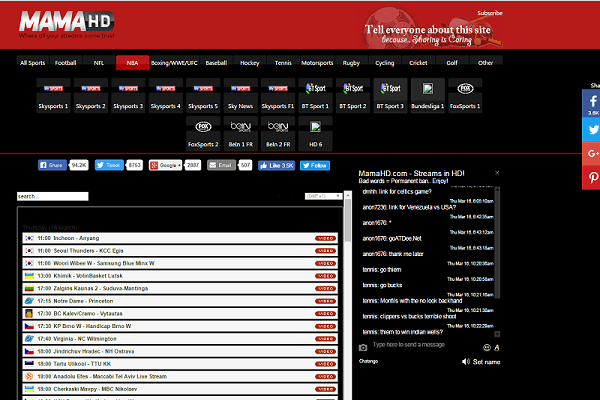Image resolution: width=600 pixels, height=400 pixels.
Task: Switch to the Cricket tab
Action: (x=418, y=63)
